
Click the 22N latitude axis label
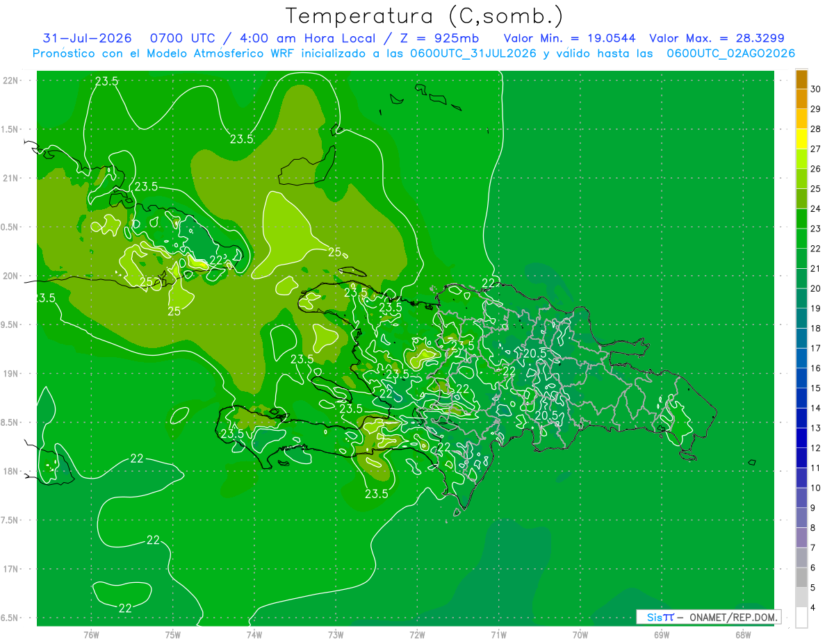(10, 81)
